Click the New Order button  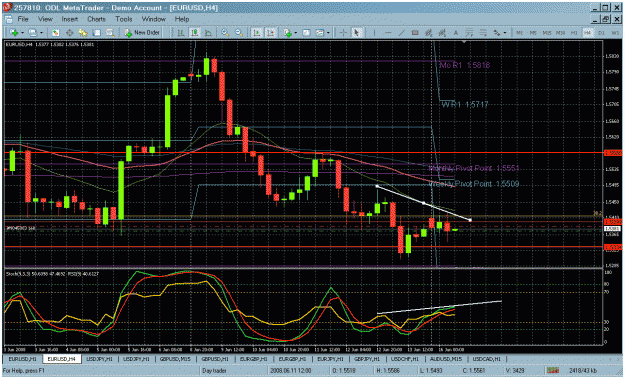[x=142, y=33]
